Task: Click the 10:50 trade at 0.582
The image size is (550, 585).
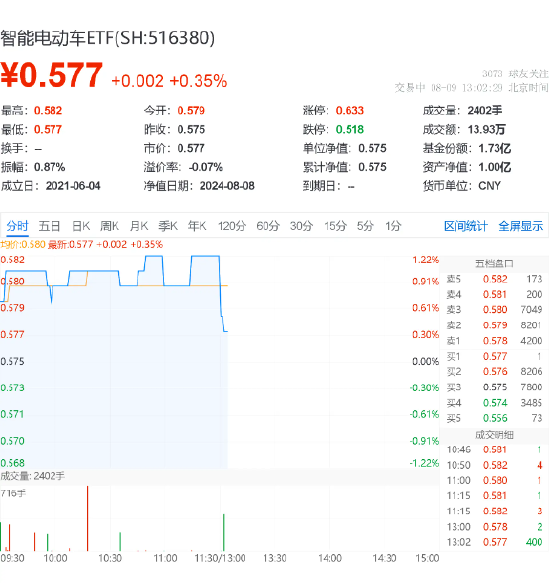Action: pos(494,465)
